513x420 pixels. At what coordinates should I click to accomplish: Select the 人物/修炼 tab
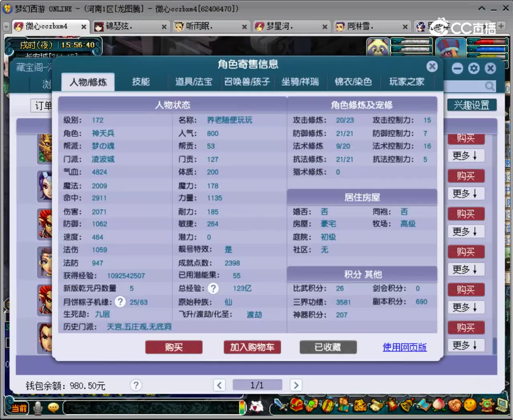88,82
